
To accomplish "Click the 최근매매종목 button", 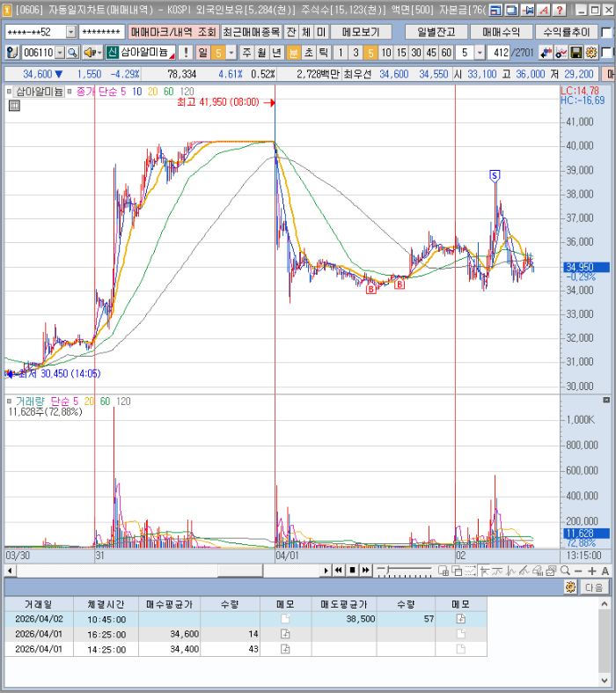I will 251,33.
